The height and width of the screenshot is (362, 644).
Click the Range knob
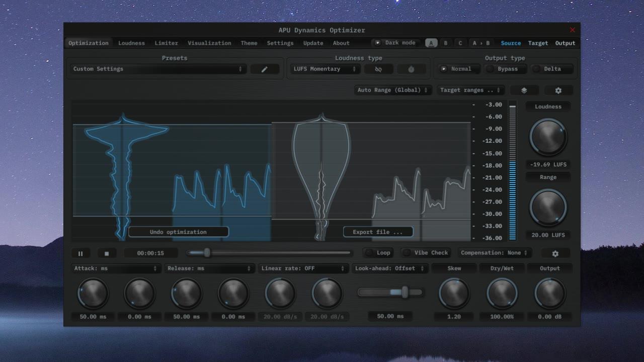click(x=548, y=208)
